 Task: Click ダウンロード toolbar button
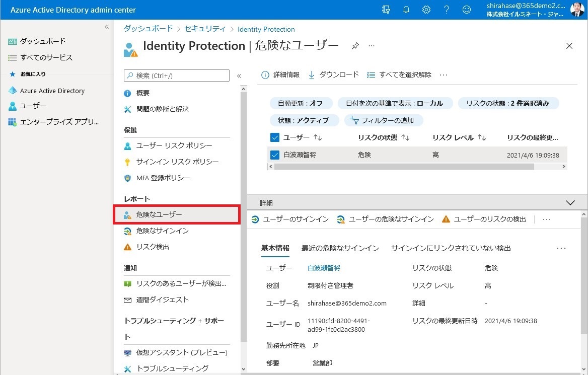tap(333, 75)
